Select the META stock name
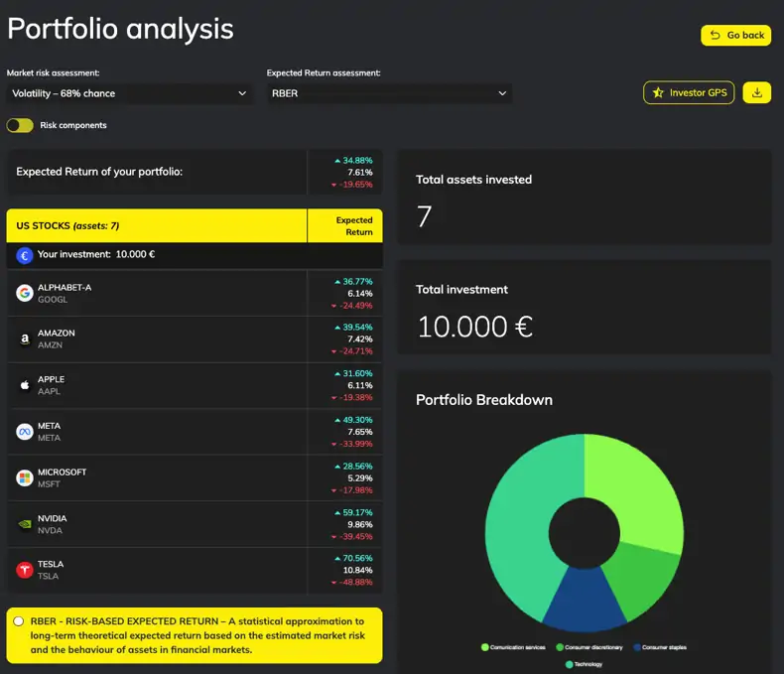784x674 pixels. point(49,426)
